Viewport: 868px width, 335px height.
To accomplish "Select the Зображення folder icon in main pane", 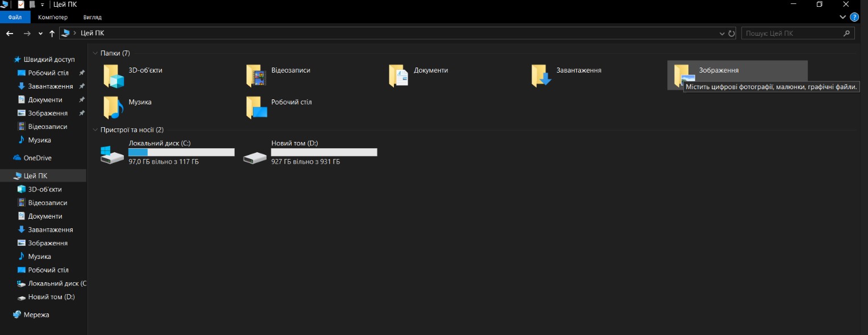I will point(684,76).
